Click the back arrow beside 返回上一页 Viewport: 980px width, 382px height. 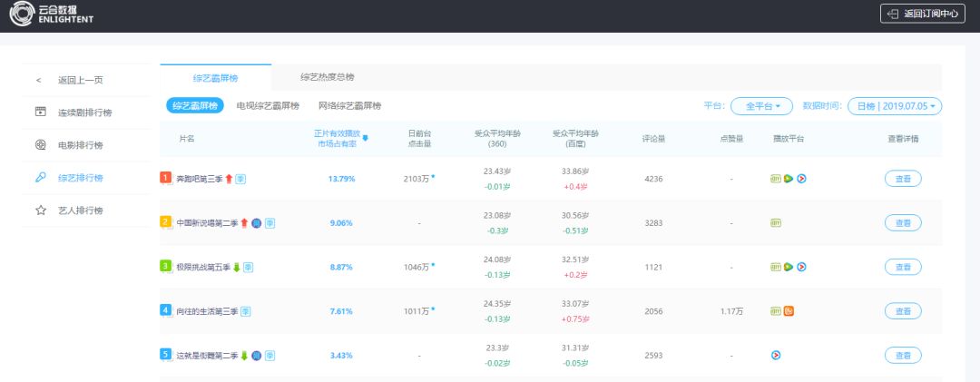tap(39, 81)
